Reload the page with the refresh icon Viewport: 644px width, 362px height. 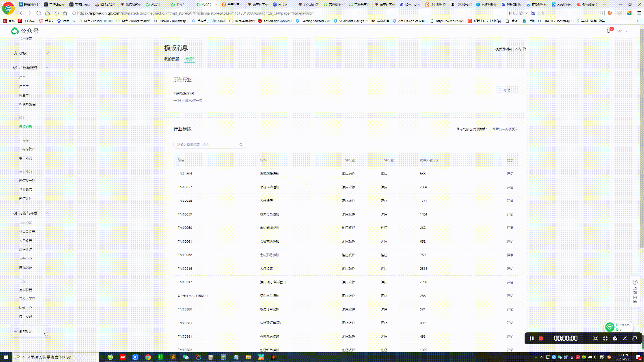pyautogui.click(x=39, y=13)
